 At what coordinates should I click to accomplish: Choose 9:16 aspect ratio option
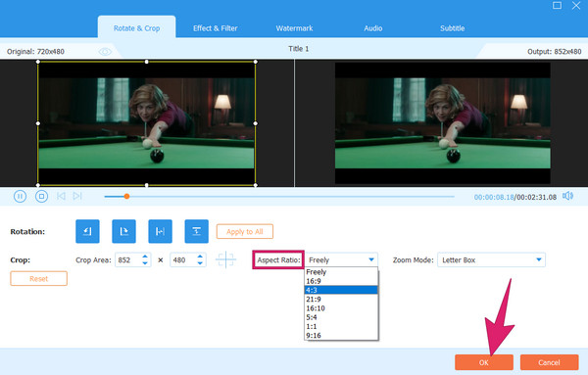[x=341, y=335]
